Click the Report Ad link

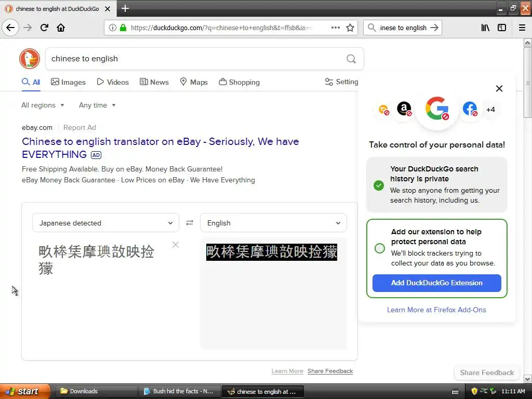tap(79, 128)
